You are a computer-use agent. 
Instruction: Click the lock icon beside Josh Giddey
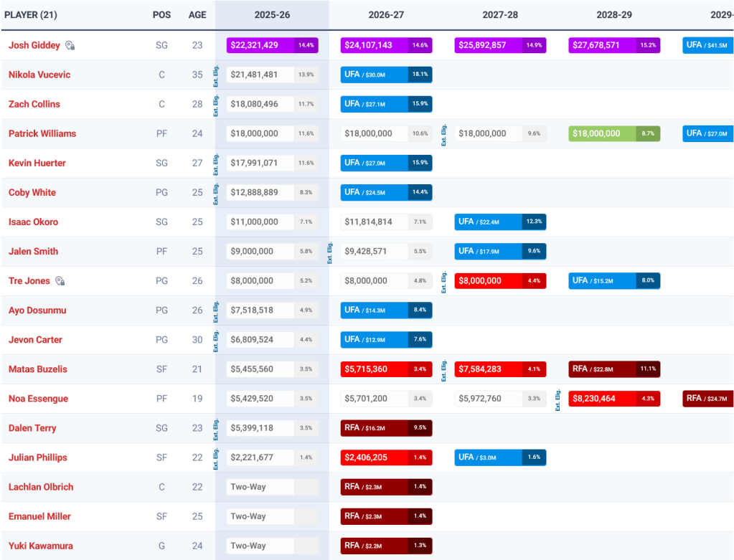[x=70, y=45]
